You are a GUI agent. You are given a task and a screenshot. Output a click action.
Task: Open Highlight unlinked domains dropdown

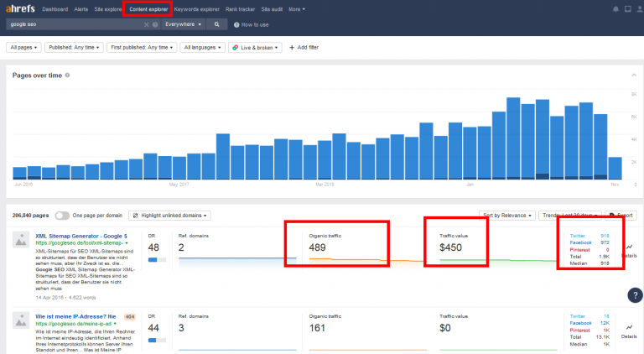pyautogui.click(x=169, y=216)
